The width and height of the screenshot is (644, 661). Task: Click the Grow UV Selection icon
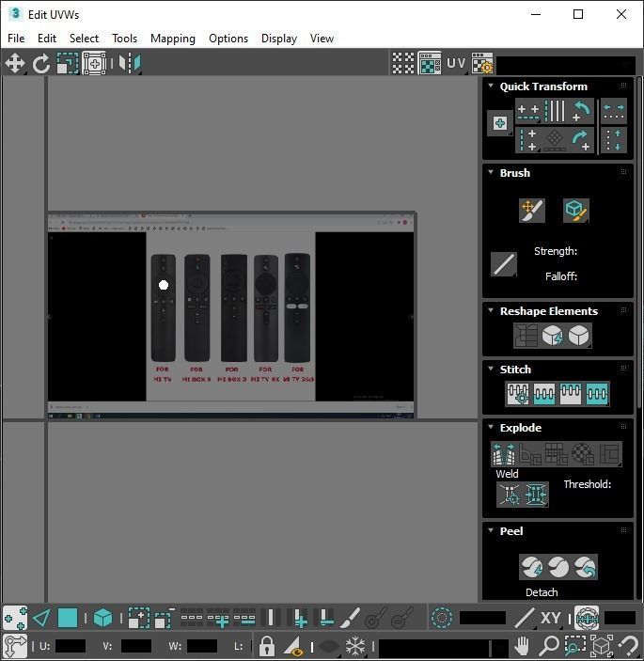tap(139, 619)
